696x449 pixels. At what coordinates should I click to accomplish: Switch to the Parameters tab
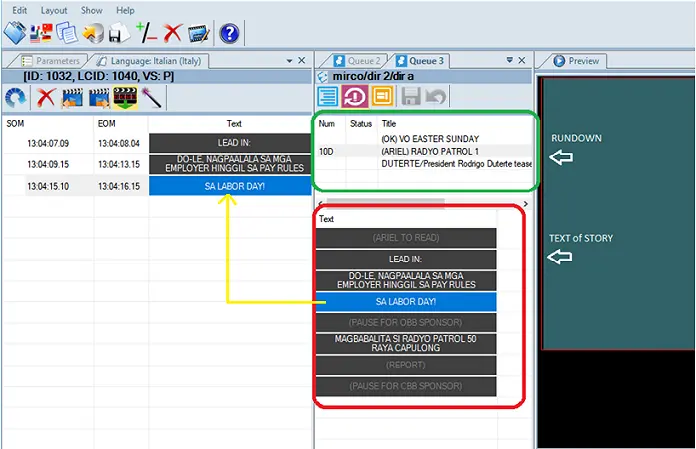tap(50, 61)
